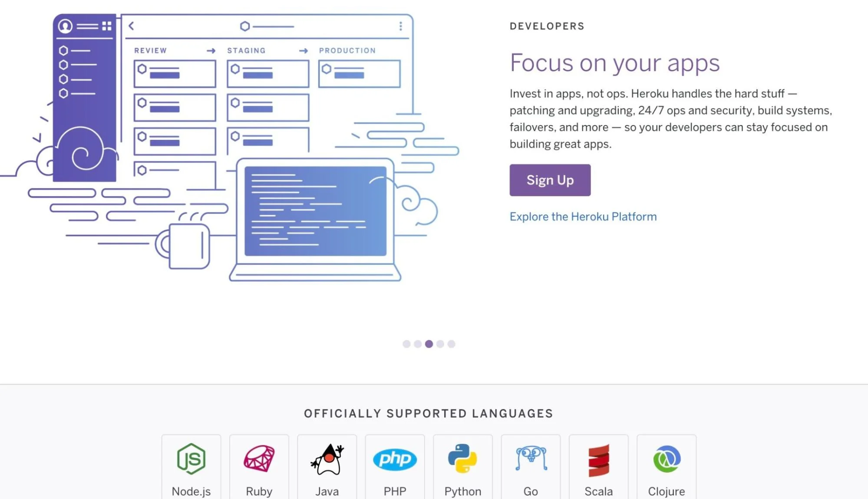Go to the fourth carousel slide dot

coord(440,344)
